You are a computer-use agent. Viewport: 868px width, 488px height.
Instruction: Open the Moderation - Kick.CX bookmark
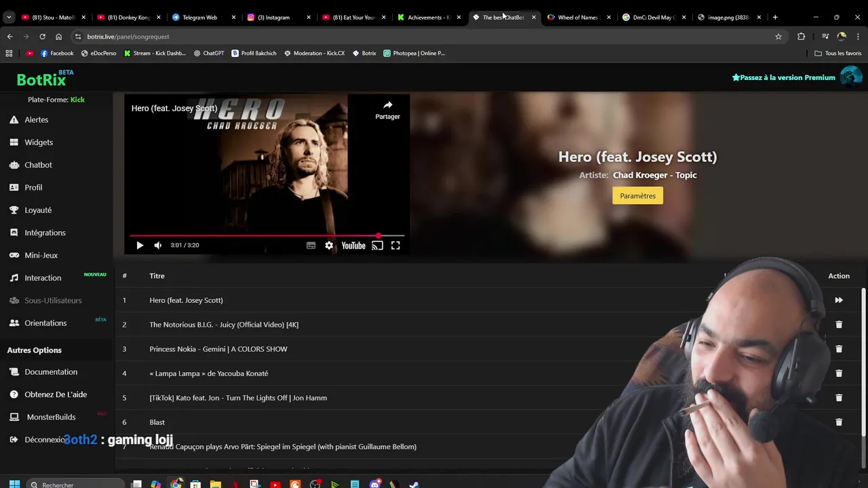point(314,53)
